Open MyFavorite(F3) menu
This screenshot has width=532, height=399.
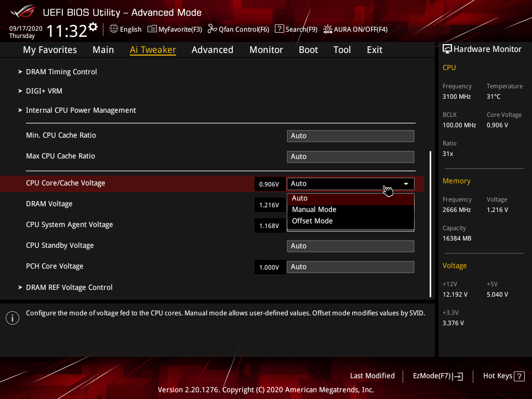coord(175,29)
